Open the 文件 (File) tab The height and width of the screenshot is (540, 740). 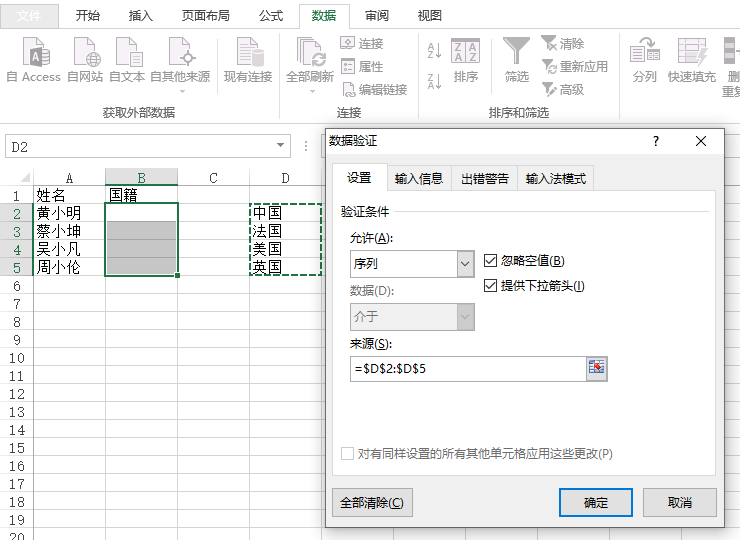tap(29, 16)
